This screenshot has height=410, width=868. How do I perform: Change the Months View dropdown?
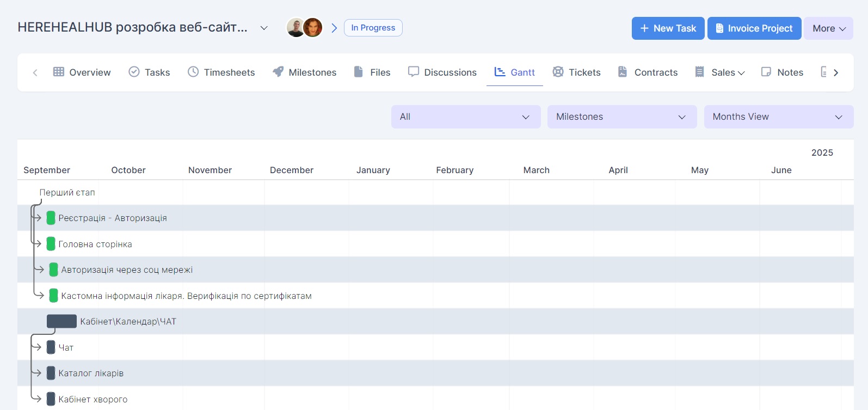778,117
